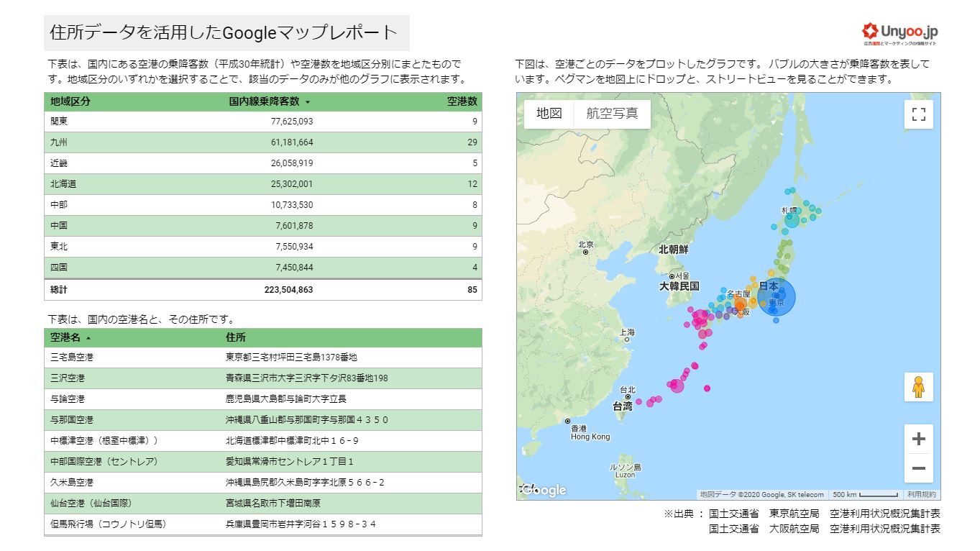The image size is (980, 551).
Task: Click passenger count 61,181,664
Action: pos(292,142)
